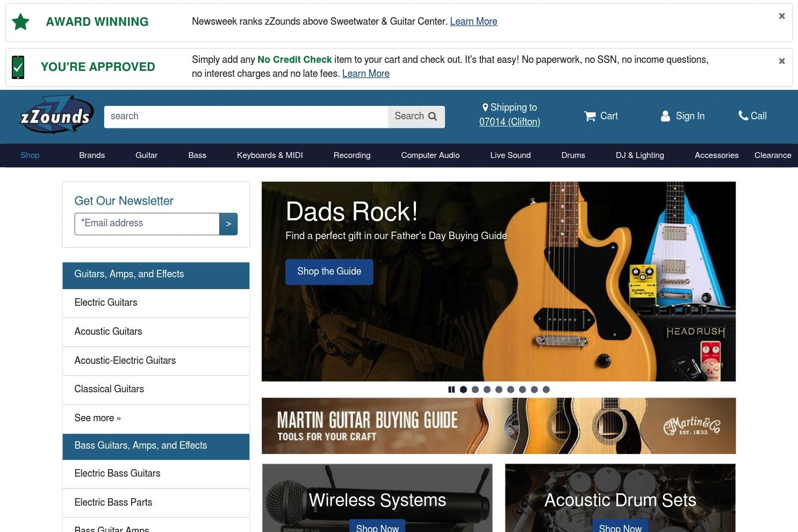The image size is (798, 532).
Task: Open the Live Sound menu
Action: click(x=511, y=155)
